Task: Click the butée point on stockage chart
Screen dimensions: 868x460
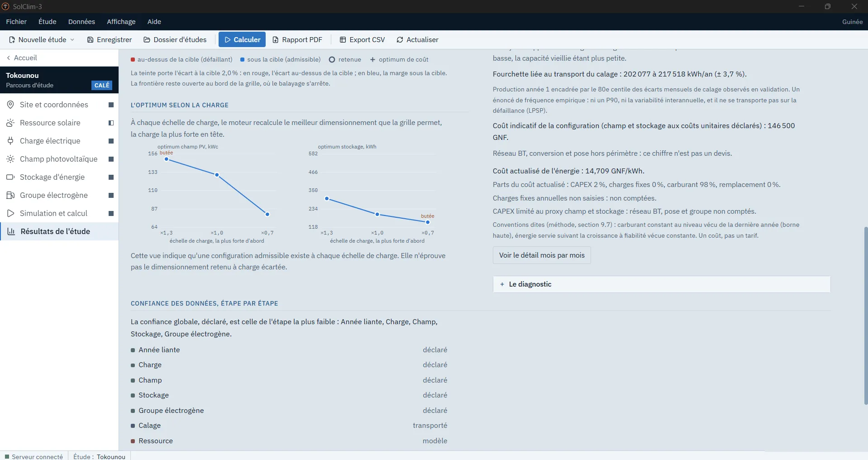Action: click(428, 222)
